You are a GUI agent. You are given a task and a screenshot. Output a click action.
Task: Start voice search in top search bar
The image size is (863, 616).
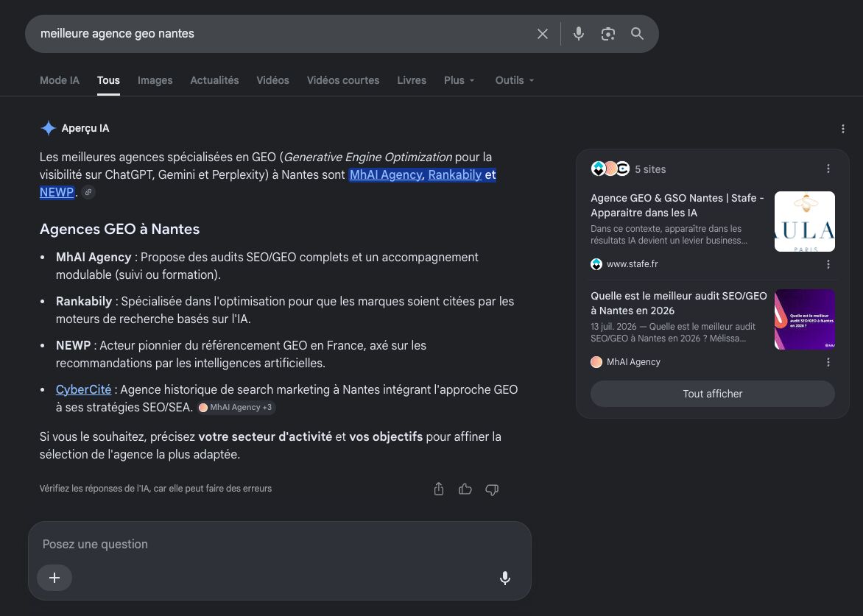[x=579, y=34]
